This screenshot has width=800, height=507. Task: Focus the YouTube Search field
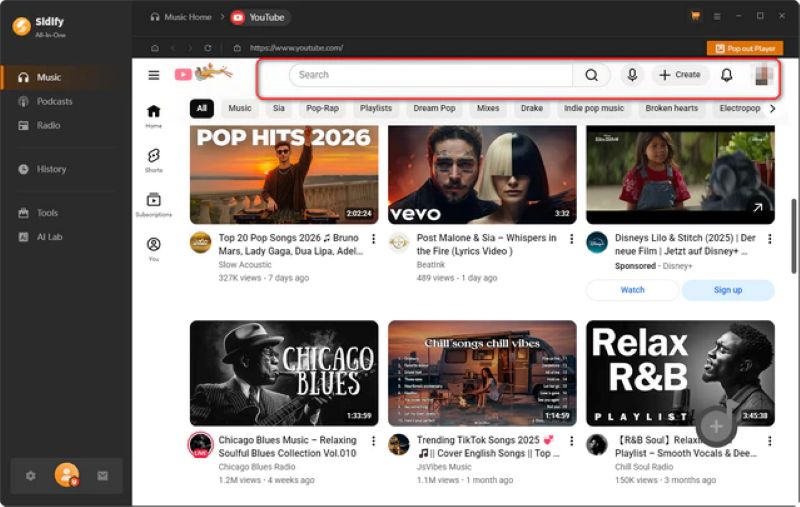431,75
